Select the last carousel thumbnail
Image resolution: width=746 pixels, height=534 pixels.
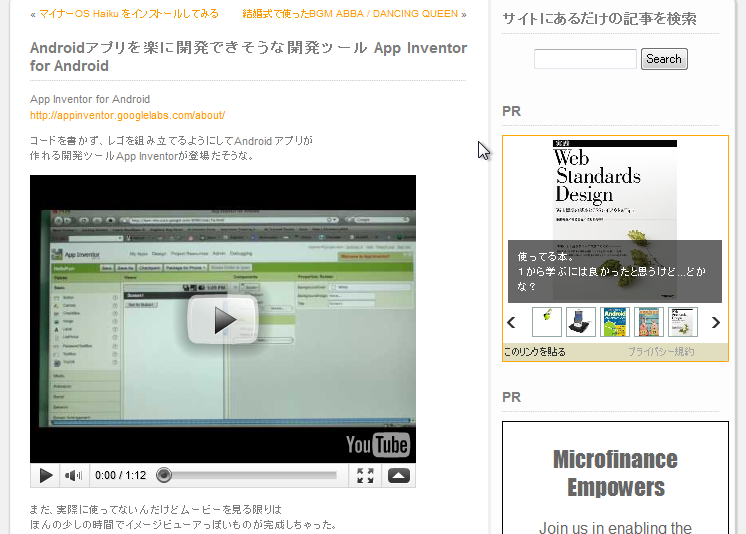(683, 322)
